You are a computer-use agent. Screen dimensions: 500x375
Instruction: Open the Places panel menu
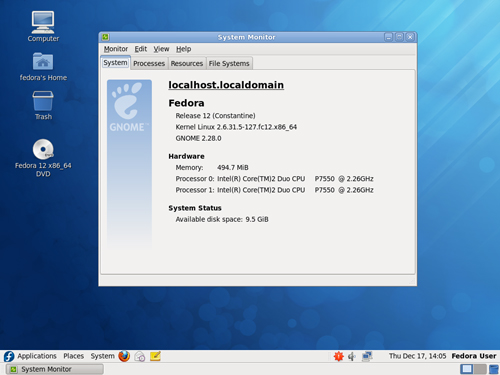click(x=74, y=356)
